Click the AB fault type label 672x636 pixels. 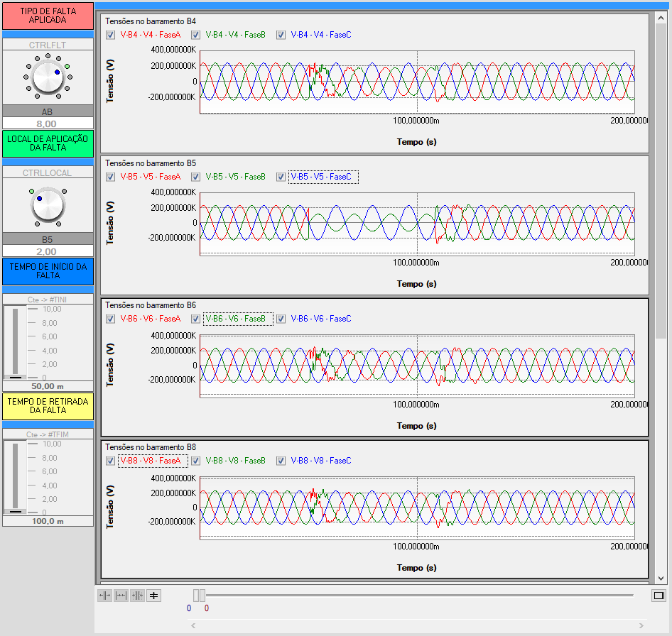(48, 111)
